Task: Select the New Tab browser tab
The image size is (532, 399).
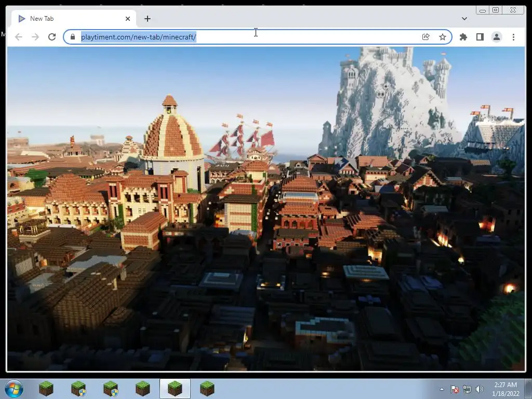Action: pyautogui.click(x=74, y=19)
